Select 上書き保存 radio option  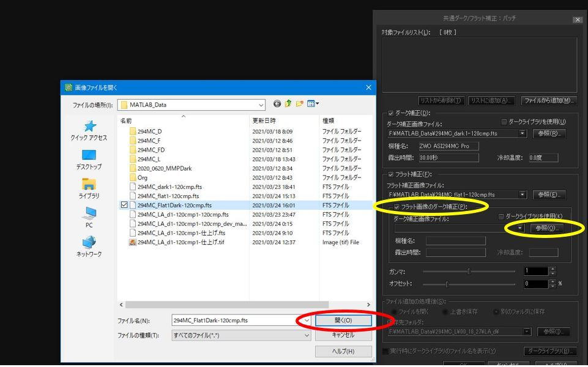pyautogui.click(x=445, y=311)
